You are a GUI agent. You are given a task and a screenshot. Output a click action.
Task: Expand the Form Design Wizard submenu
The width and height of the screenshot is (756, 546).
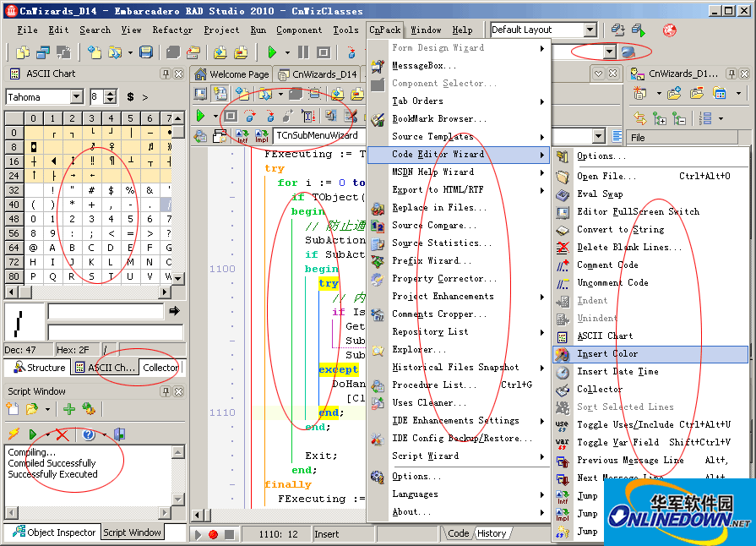(542, 48)
